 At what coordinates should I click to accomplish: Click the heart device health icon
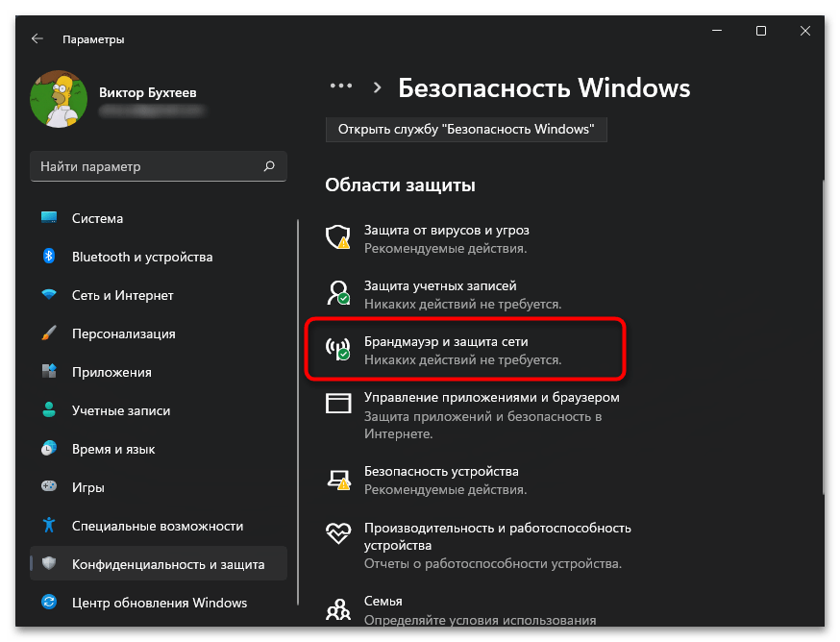[338, 533]
